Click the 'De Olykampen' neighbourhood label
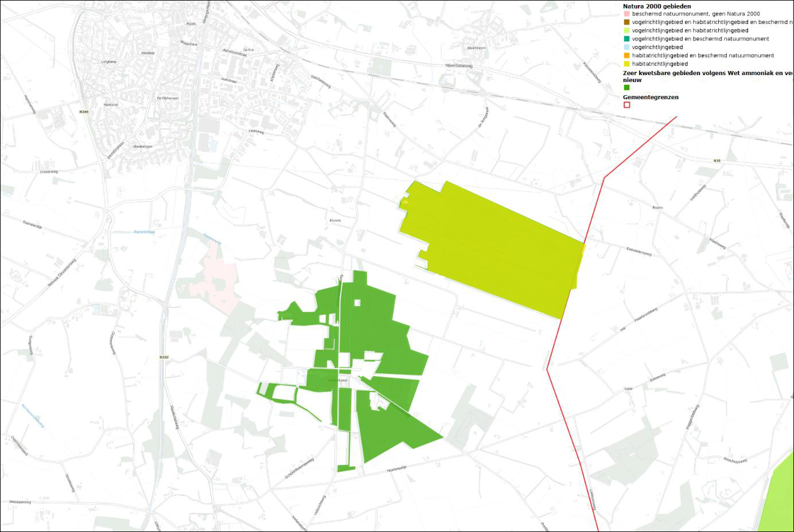This screenshot has width=794, height=532. pyautogui.click(x=168, y=98)
